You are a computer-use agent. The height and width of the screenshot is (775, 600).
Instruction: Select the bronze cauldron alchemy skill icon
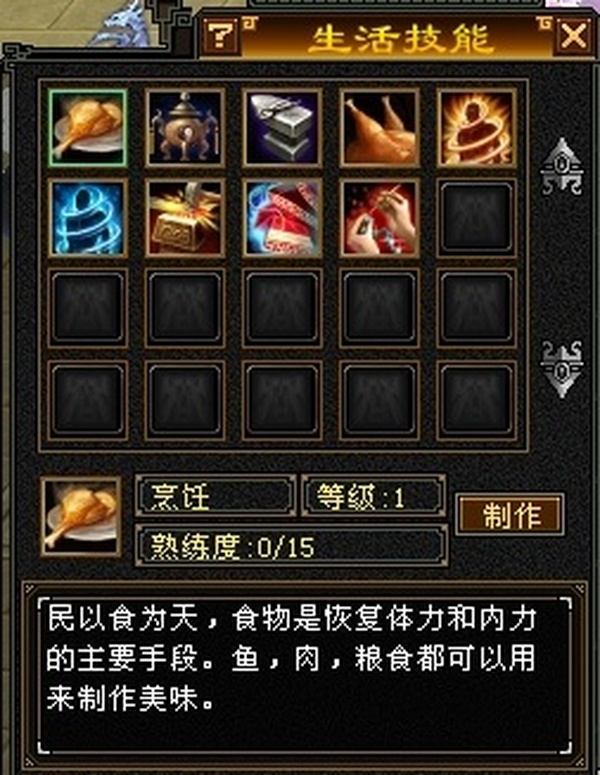click(185, 128)
